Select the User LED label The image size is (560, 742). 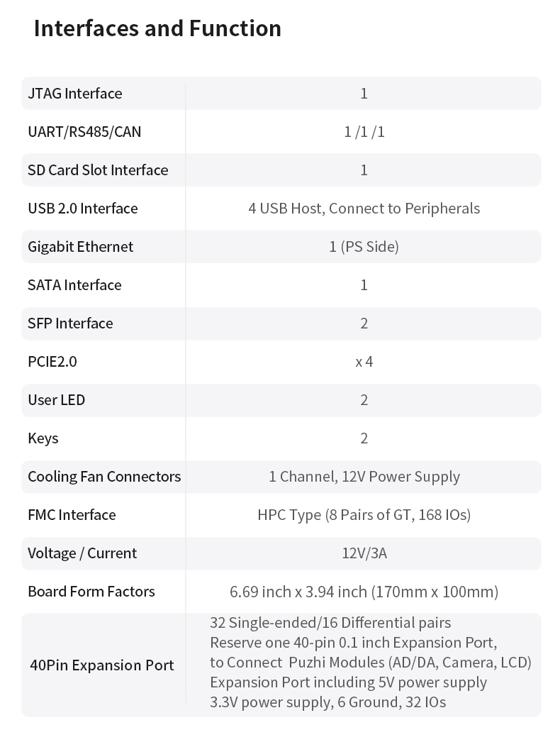56,400
